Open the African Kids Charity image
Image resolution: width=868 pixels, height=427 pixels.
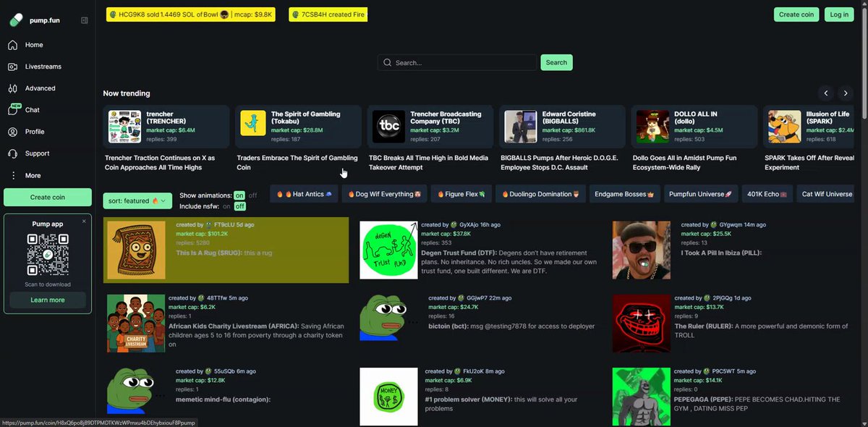136,323
